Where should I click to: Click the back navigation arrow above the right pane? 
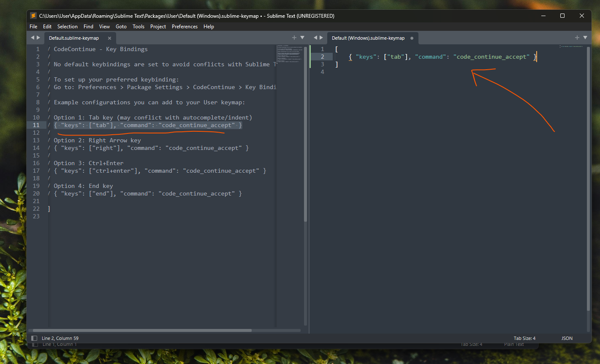coord(315,37)
